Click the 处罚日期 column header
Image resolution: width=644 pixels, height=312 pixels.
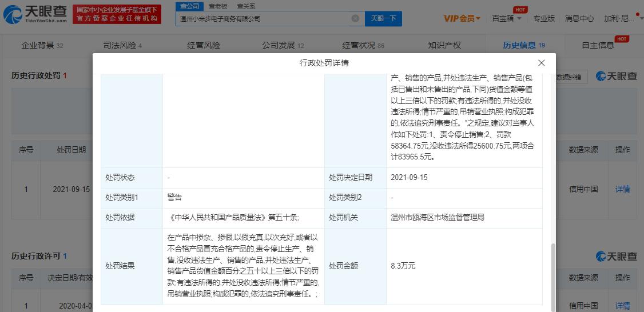tap(71, 150)
